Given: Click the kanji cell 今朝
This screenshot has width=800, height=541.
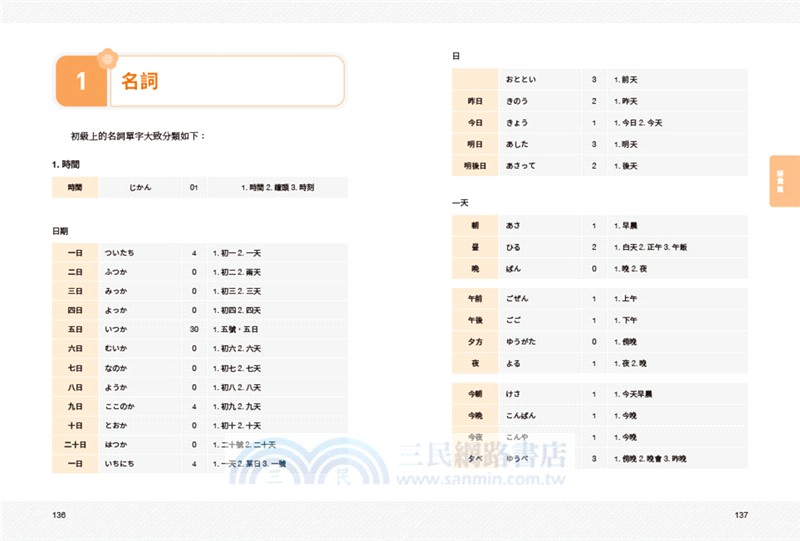Looking at the screenshot, I should pos(475,394).
